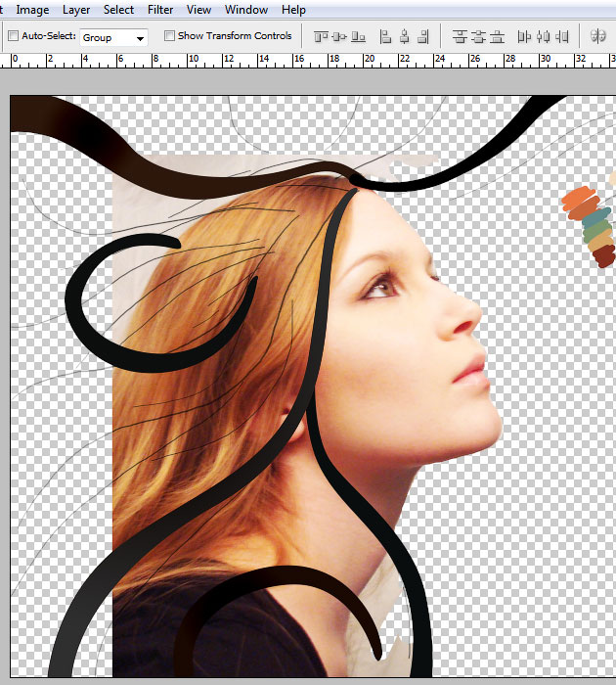Click the Align horizontal centers icon
Viewport: 616px width, 685px height.
click(x=405, y=37)
